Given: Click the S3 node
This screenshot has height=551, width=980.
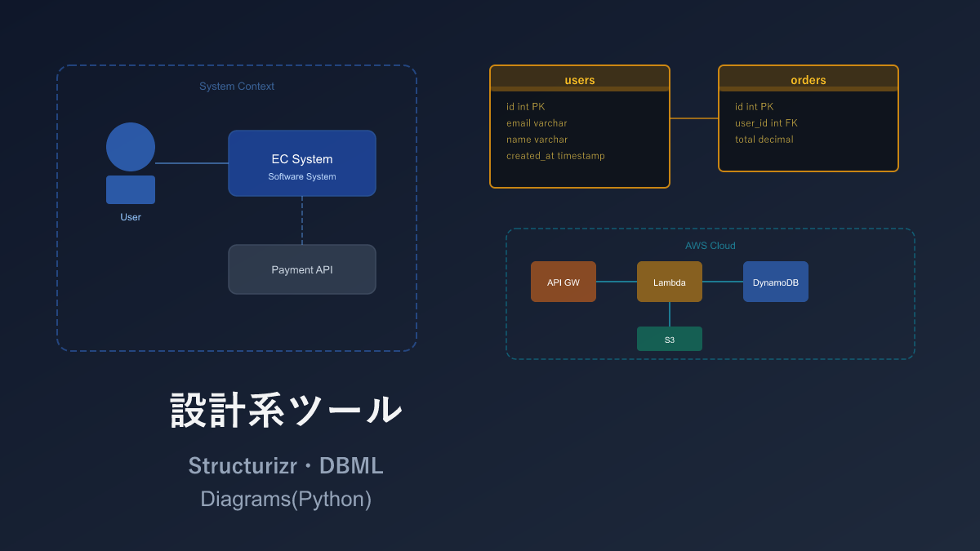Looking at the screenshot, I should pos(670,339).
